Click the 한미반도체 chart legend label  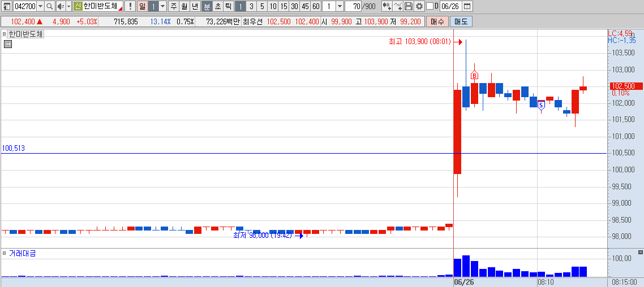[x=25, y=34]
